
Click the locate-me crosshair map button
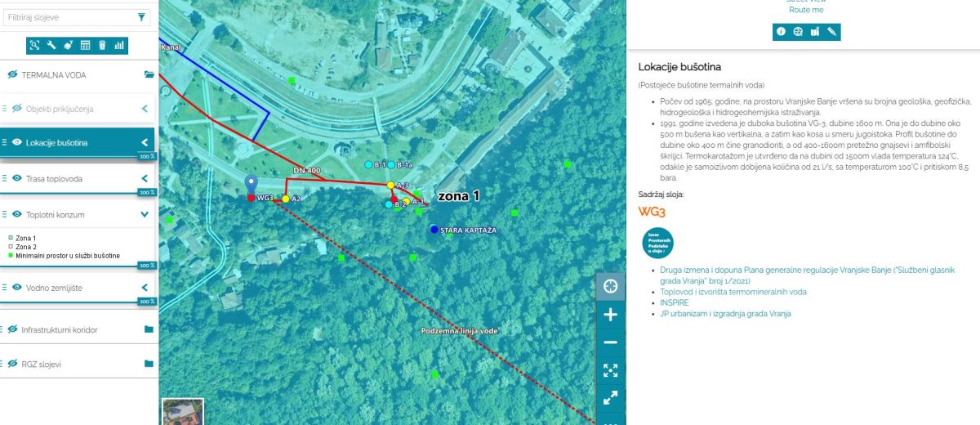(x=610, y=286)
